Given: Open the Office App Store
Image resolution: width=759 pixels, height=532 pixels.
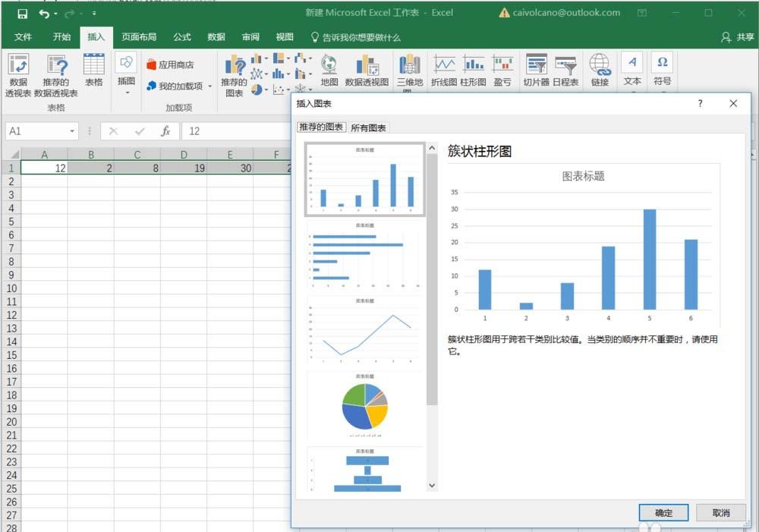Looking at the screenshot, I should click(x=176, y=65).
